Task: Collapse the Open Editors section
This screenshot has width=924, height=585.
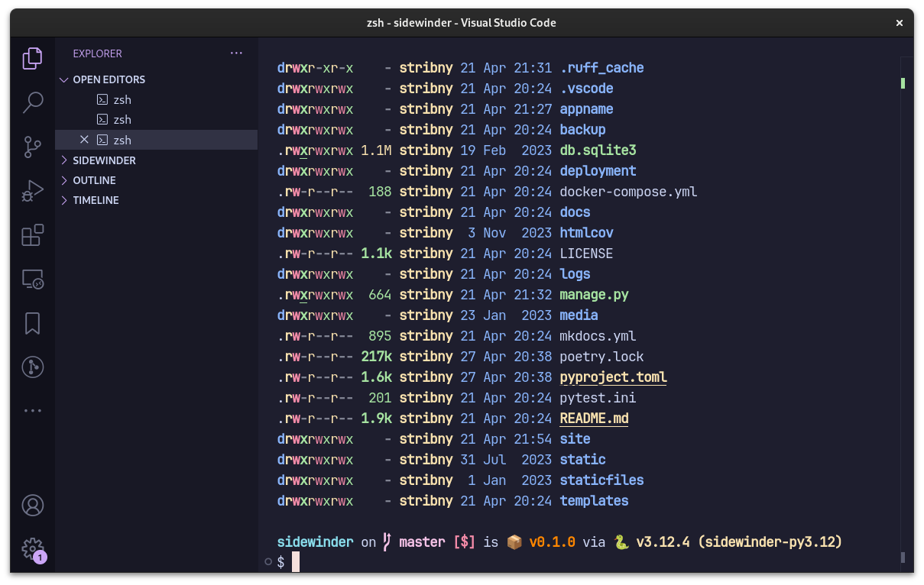Action: (64, 79)
